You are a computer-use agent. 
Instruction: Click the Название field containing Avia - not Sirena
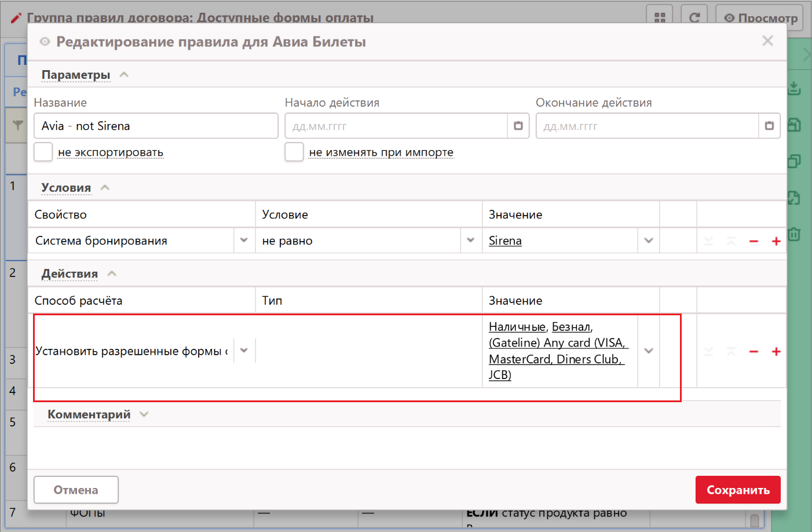(156, 126)
